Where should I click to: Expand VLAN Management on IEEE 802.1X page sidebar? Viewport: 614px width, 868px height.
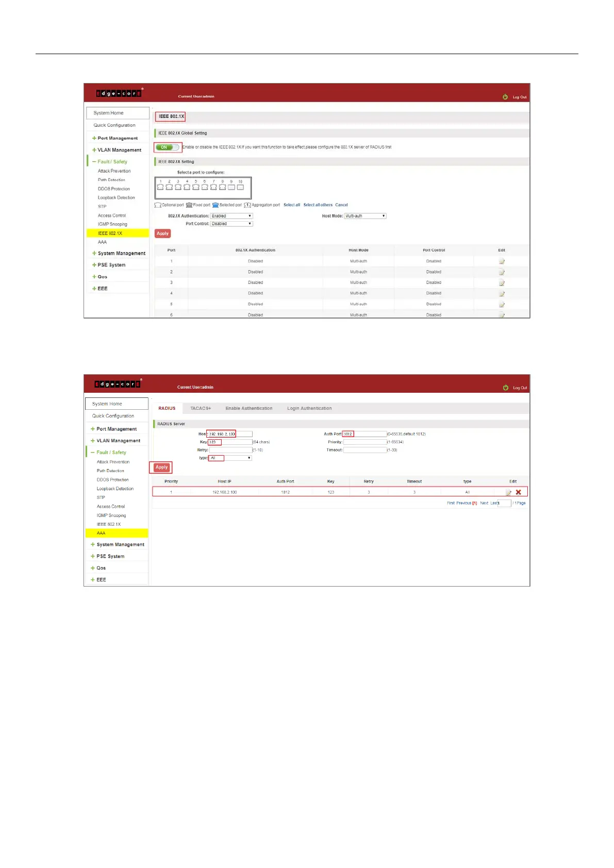119,150
